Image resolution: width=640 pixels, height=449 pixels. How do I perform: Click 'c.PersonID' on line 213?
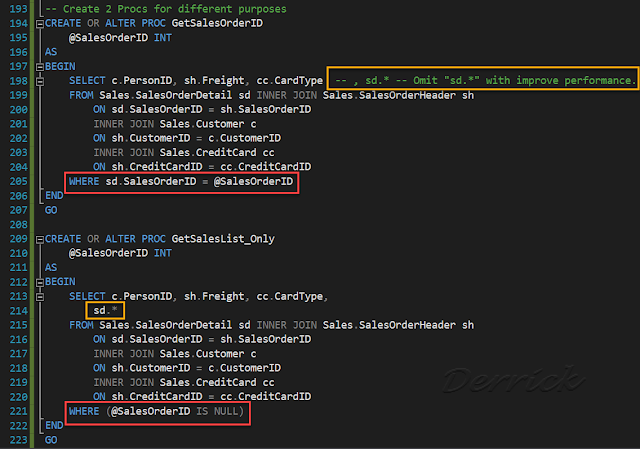pos(142,296)
